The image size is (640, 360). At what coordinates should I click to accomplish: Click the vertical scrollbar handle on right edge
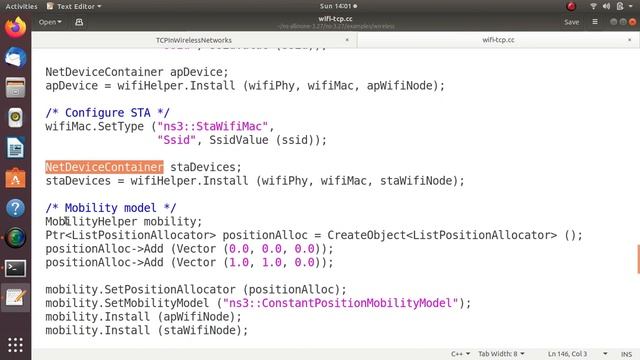coord(638,259)
